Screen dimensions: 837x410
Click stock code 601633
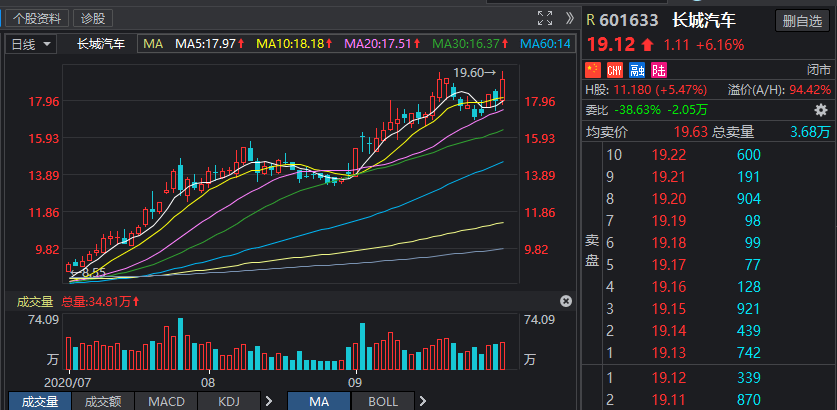point(629,20)
